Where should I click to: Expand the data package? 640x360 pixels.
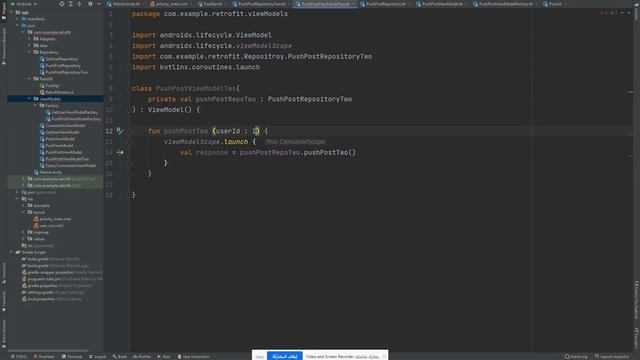point(29,45)
